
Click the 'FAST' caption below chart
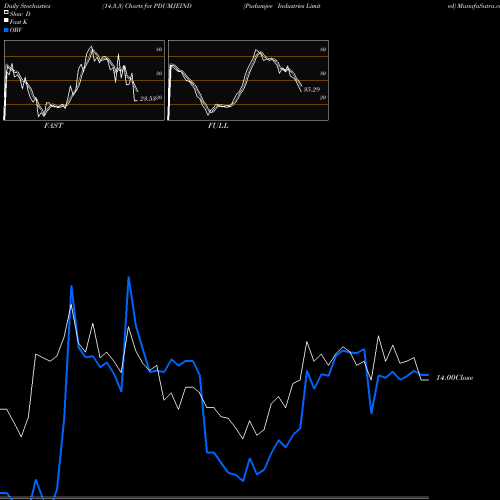point(53,126)
